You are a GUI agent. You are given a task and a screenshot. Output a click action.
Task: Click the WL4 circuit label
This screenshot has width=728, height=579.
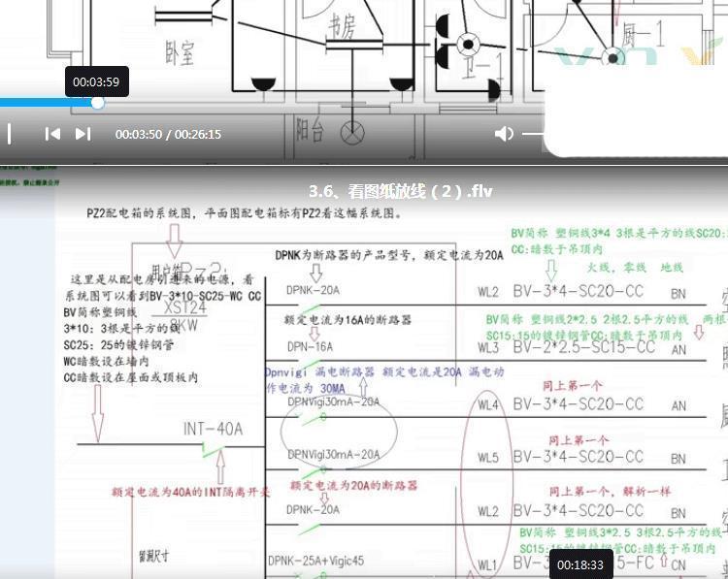point(487,405)
